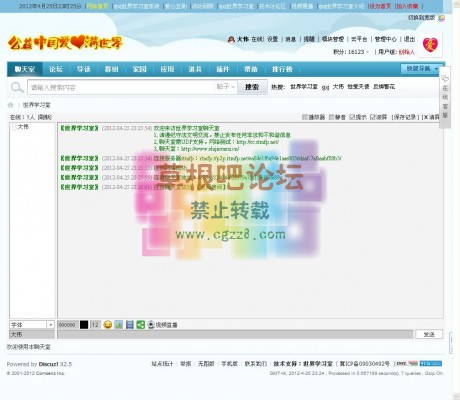Click the 联系我们 footer link
Image resolution: width=460 pixels, height=400 pixels.
(256, 364)
